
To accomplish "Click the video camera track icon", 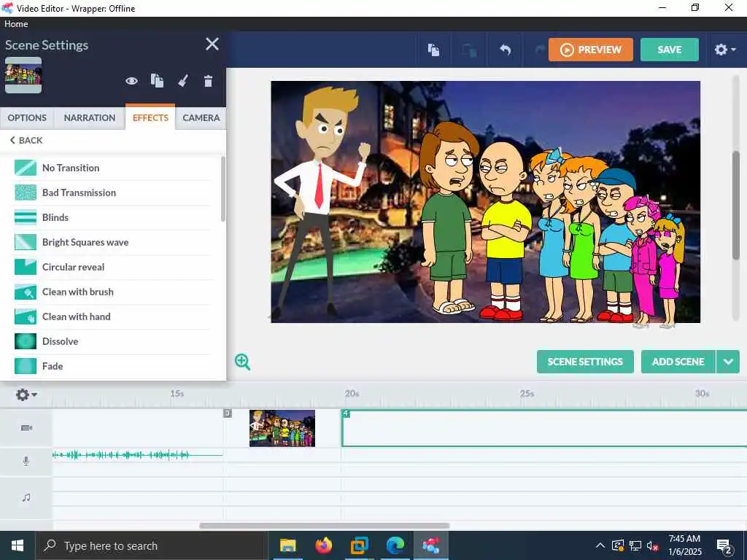I will 27,427.
